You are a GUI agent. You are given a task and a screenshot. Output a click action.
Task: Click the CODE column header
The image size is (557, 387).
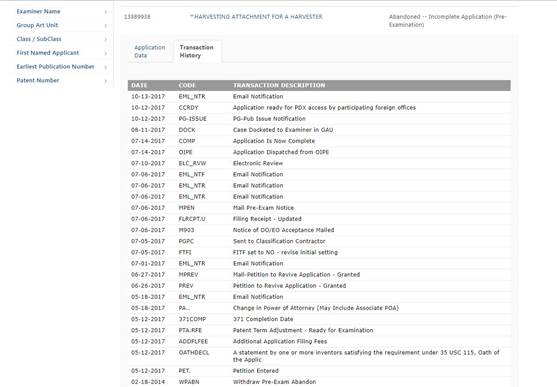[187, 85]
